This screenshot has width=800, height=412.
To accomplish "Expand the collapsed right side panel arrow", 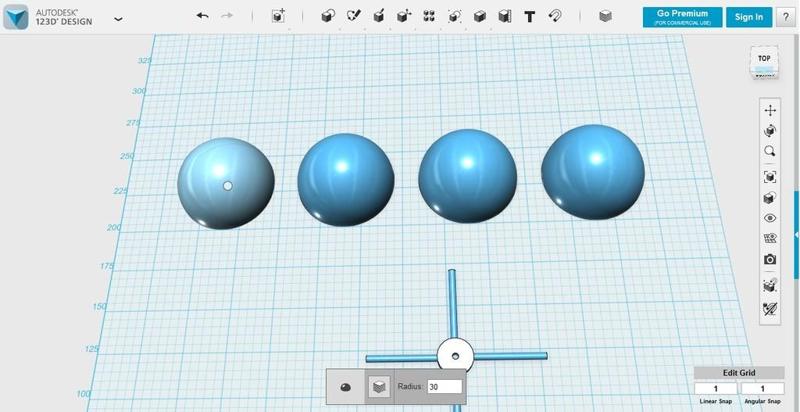I will 796,235.
